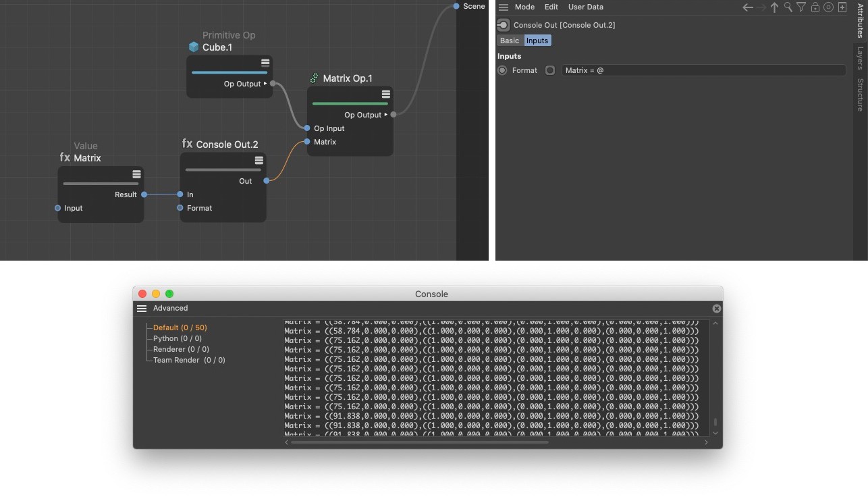Image resolution: width=868 pixels, height=499 pixels.
Task: Expand the Cube.1 Op Output triangle
Action: click(x=265, y=84)
